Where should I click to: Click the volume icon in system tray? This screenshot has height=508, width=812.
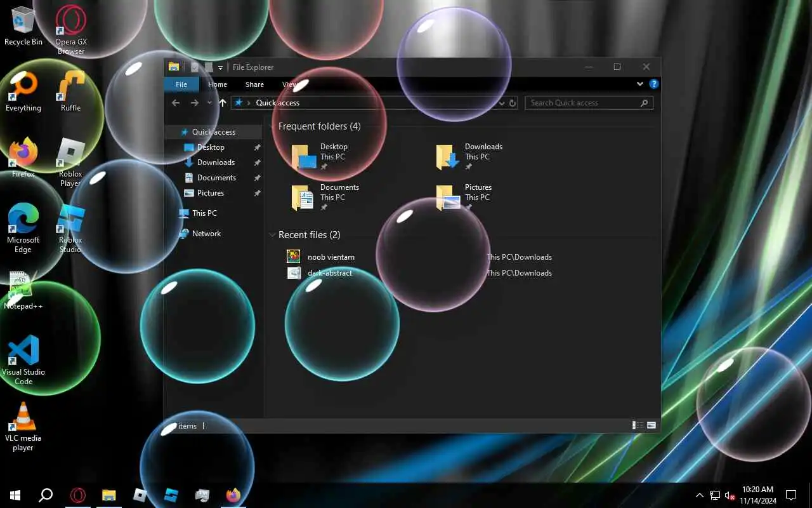(730, 495)
